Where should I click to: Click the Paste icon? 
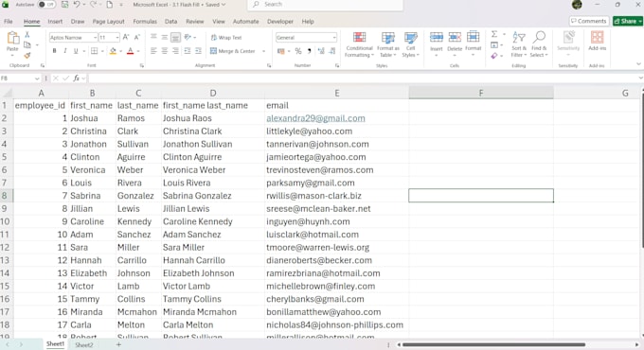pyautogui.click(x=12, y=38)
